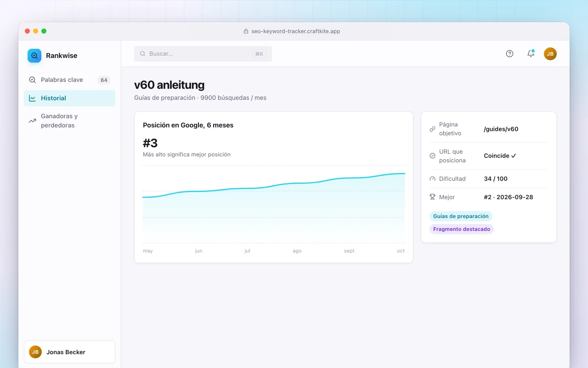Viewport: 588px width, 368px height.
Task: Click the Palabras clave sidebar icon
Action: (32, 80)
